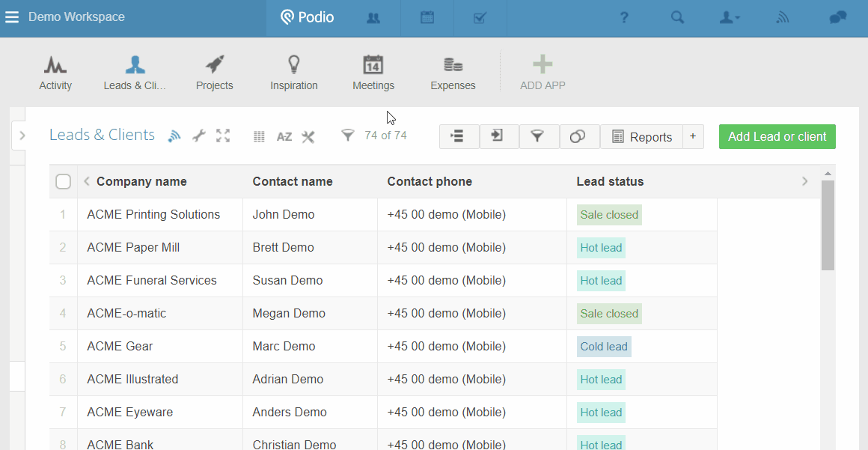Click the AZ sort icon
The width and height of the screenshot is (868, 450).
(x=284, y=137)
